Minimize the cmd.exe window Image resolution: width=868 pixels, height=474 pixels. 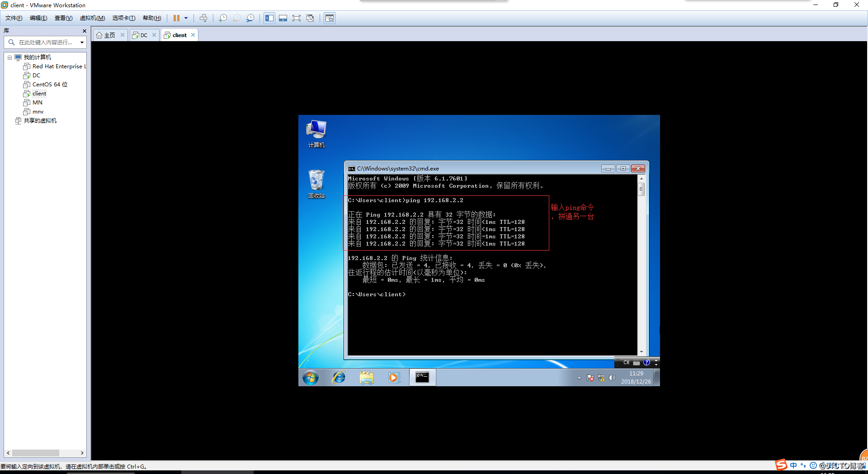coord(608,169)
